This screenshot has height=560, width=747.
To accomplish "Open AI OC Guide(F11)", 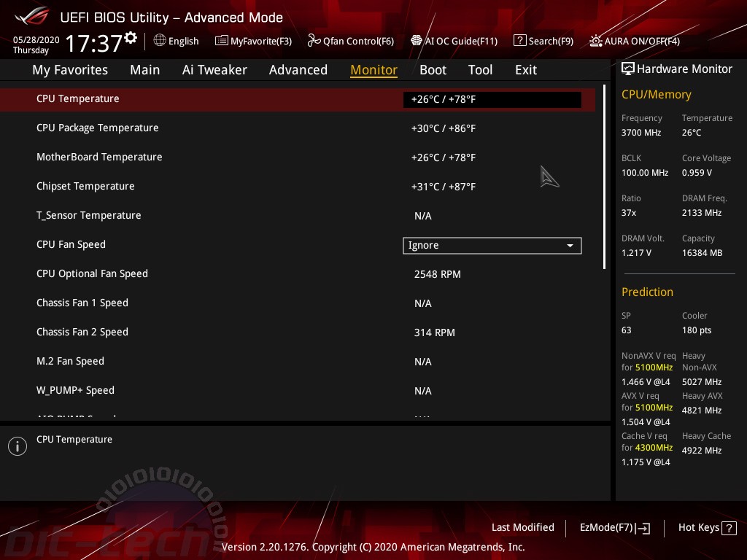I will click(454, 41).
